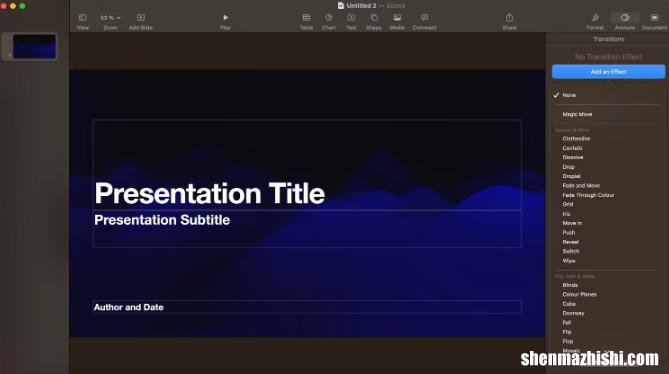Select slide 1 thumbnail in navigator
669x374 pixels.
[x=34, y=46]
